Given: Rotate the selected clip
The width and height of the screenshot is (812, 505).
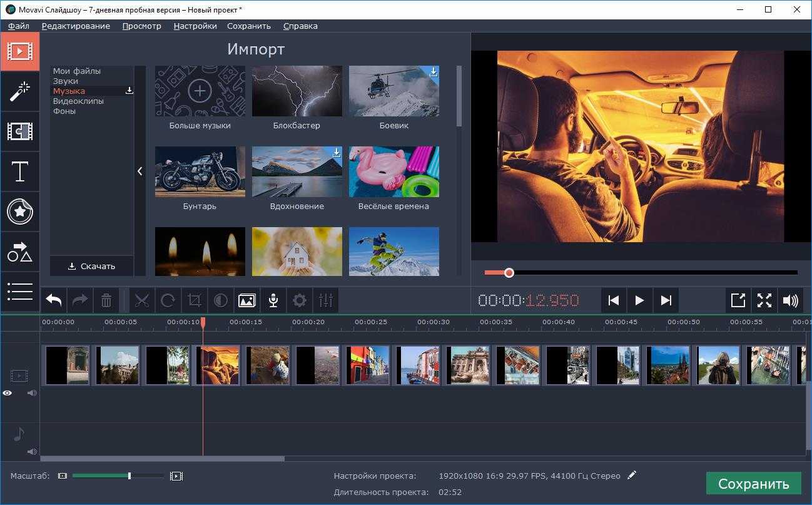Looking at the screenshot, I should click(168, 301).
